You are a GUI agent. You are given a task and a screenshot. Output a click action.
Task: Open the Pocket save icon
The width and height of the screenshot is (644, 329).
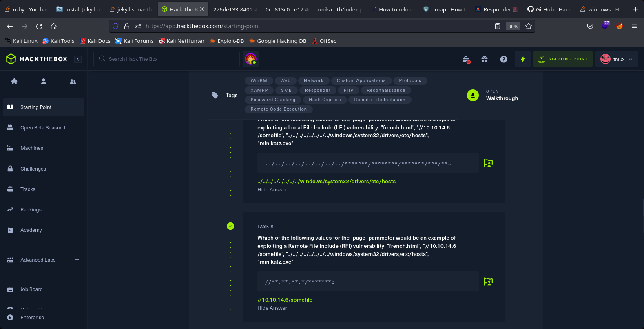(590, 26)
